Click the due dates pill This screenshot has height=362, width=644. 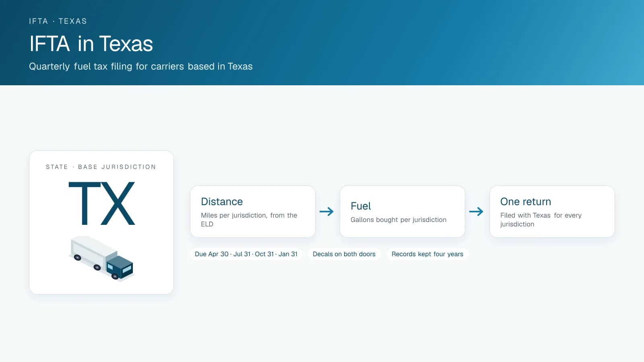coord(246,254)
